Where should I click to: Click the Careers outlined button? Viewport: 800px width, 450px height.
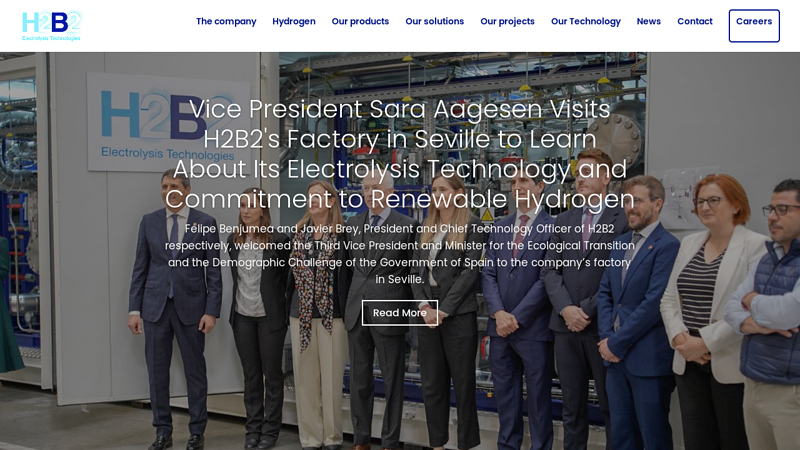point(754,26)
